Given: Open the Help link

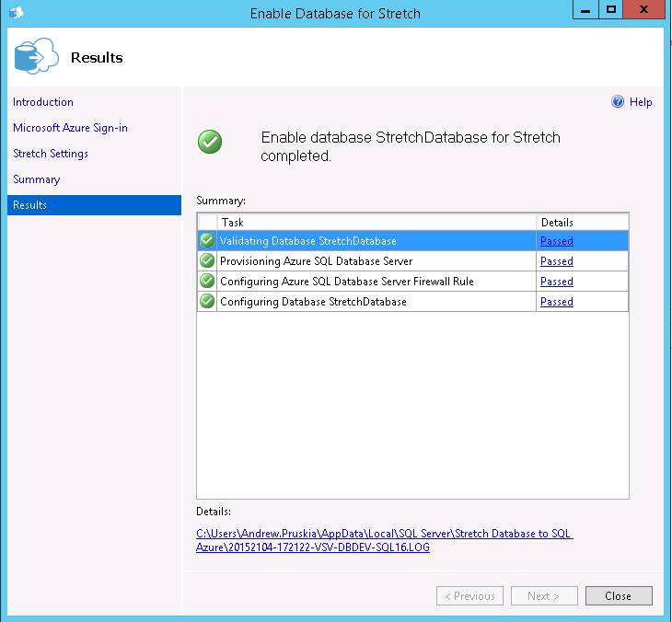Looking at the screenshot, I should click(x=641, y=102).
